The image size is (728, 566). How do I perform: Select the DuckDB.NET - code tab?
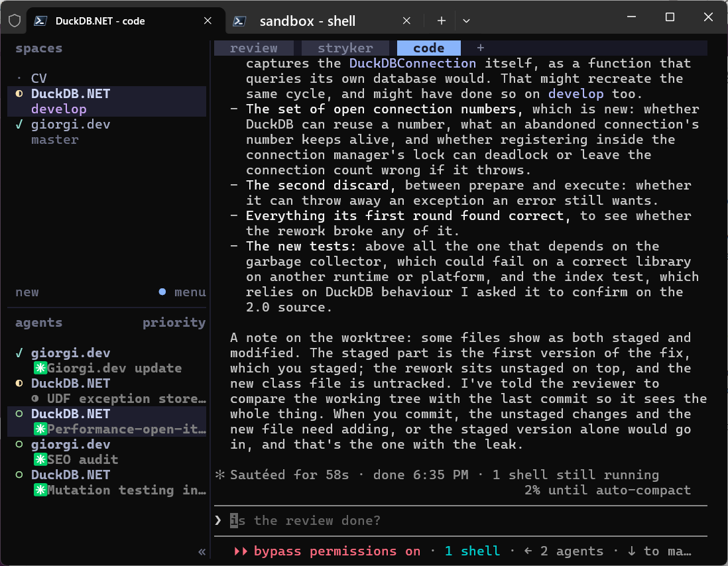coord(100,21)
